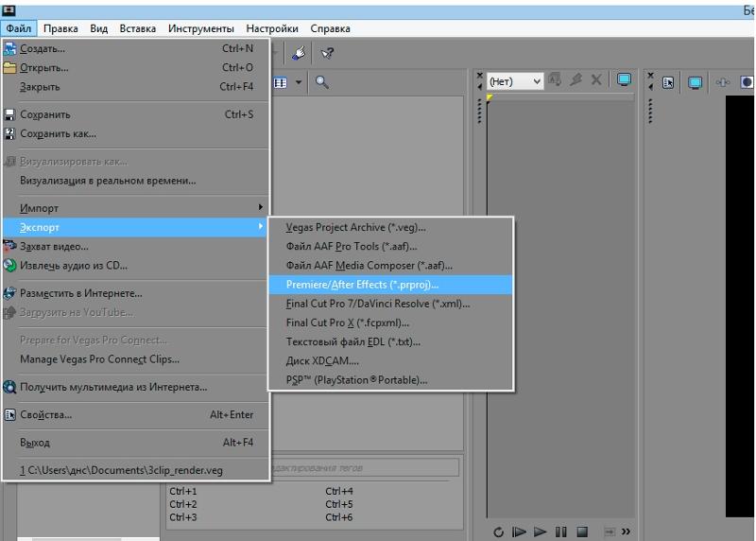Screen dimensions: 756x541
Task: Open the interactive tutorials toolbar icon
Action: coord(299,53)
